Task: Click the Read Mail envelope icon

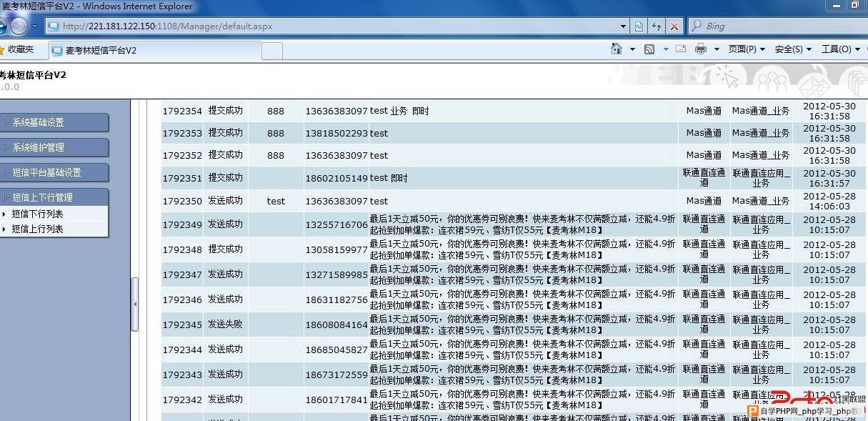Action: click(681, 49)
